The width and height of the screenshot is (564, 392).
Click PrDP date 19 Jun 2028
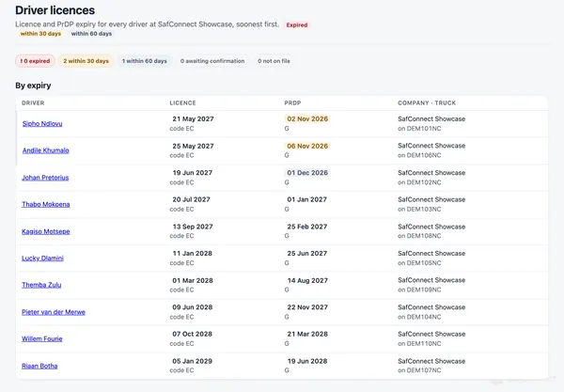pos(307,361)
